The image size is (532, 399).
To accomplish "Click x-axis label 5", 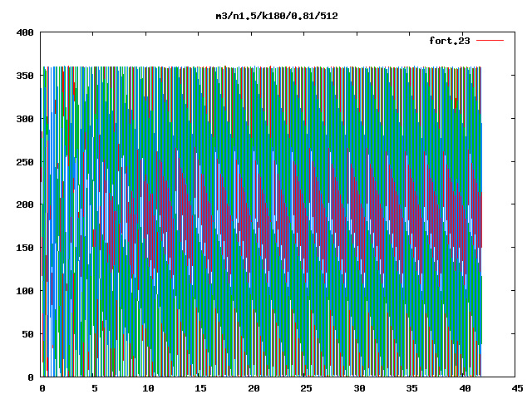I will pos(95,388).
